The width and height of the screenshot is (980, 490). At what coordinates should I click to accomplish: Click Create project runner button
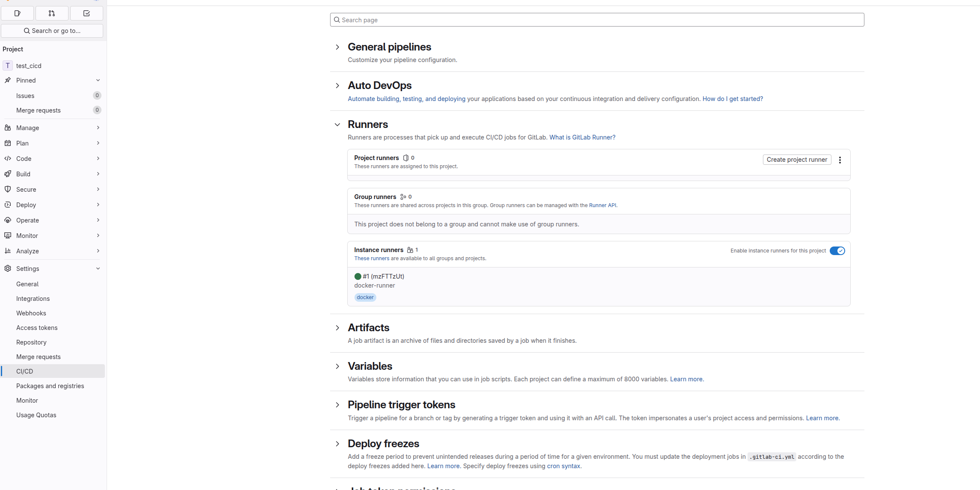(x=797, y=160)
